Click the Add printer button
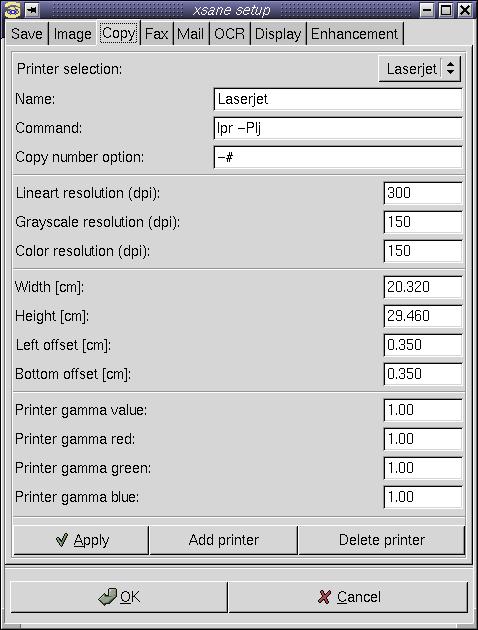 [x=224, y=540]
